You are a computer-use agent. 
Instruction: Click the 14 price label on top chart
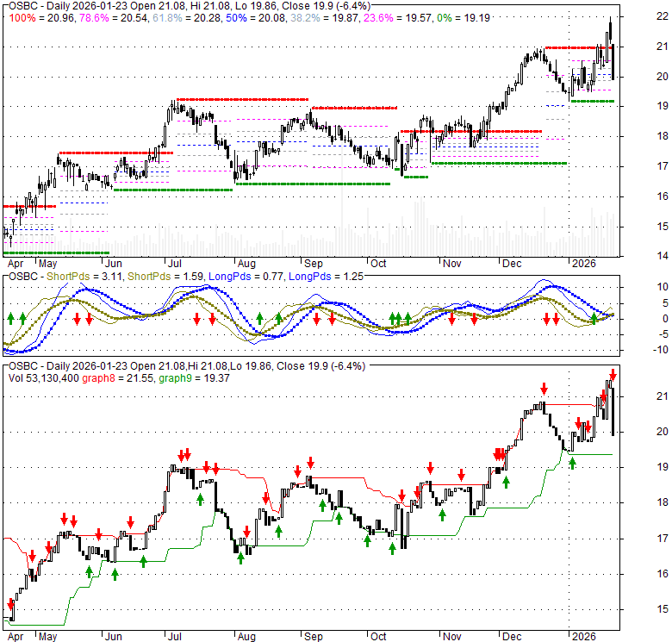point(663,256)
